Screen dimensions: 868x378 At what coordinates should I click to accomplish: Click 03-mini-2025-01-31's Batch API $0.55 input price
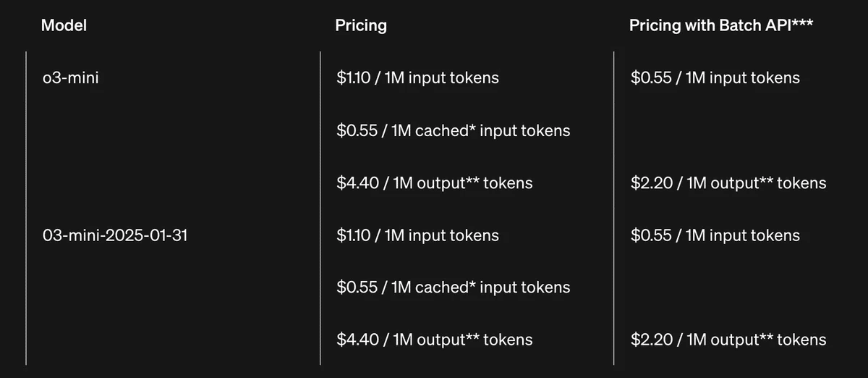pos(715,235)
